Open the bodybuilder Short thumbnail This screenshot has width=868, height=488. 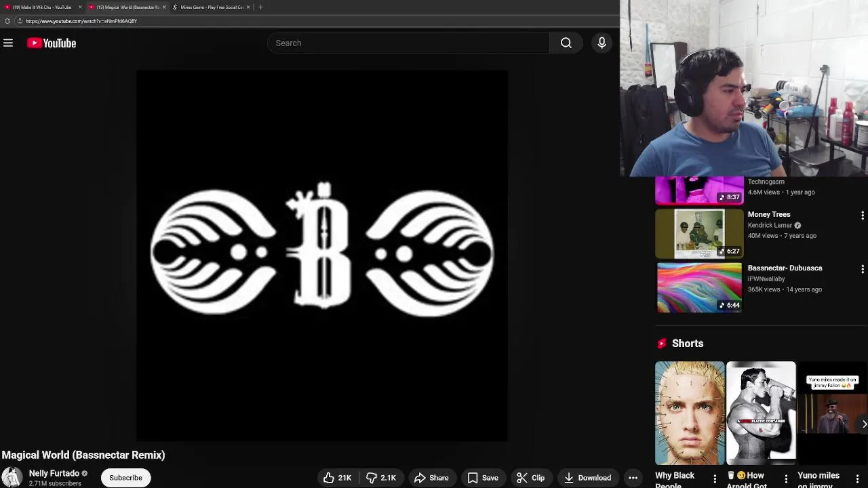pyautogui.click(x=761, y=413)
